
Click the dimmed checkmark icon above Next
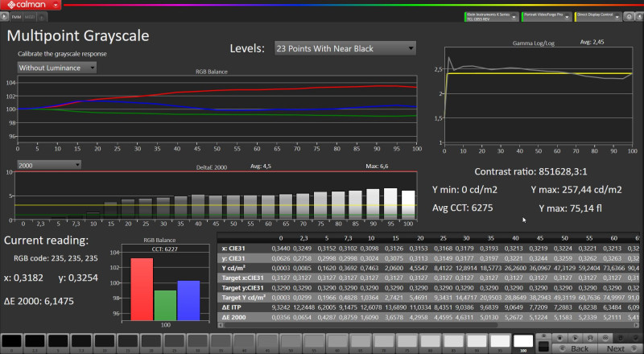635,338
